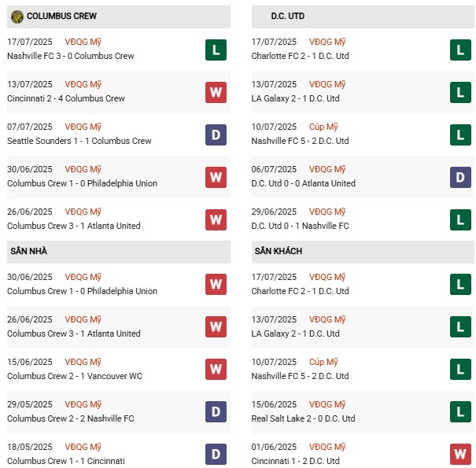Click the L badge for Real Salt Lake match
Image resolution: width=476 pixels, height=468 pixels.
tap(460, 412)
